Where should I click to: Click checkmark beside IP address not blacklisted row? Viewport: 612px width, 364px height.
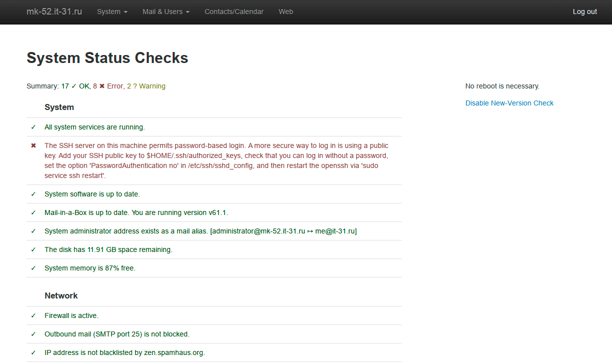[x=34, y=352]
